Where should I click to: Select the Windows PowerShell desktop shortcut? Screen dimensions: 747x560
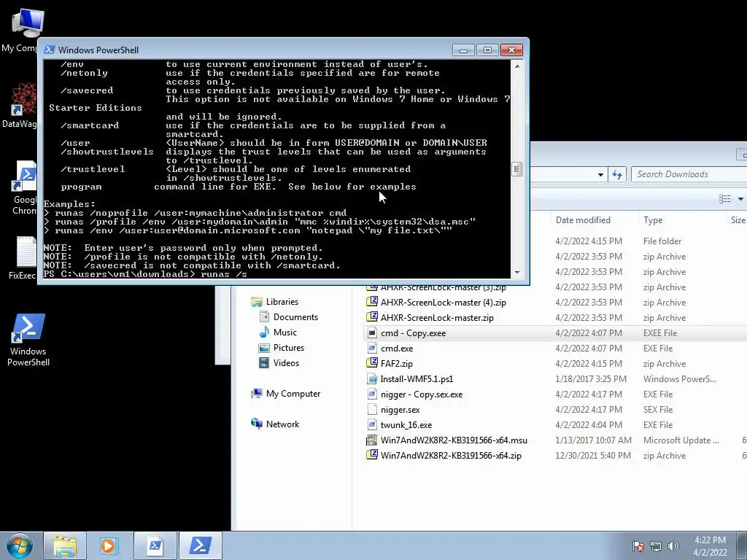click(x=28, y=340)
